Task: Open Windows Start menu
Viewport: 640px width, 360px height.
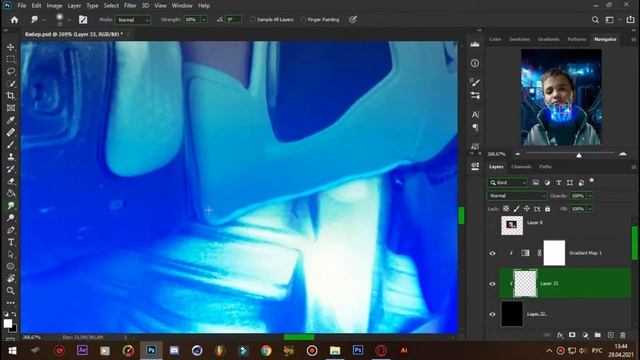Action: [12, 350]
